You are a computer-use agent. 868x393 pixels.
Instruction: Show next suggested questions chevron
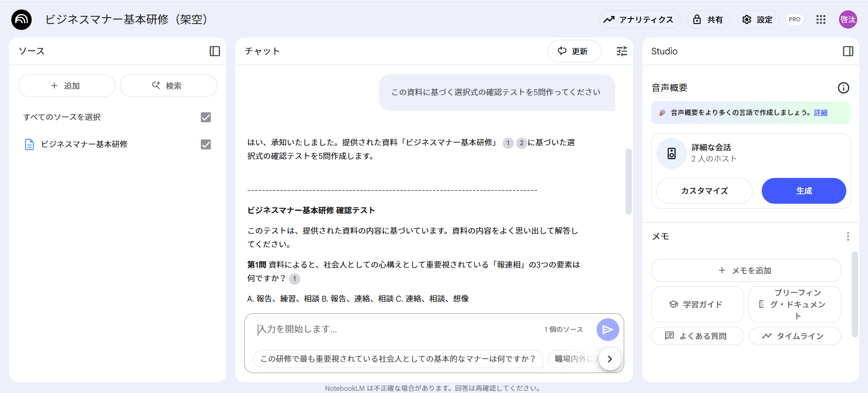point(610,359)
